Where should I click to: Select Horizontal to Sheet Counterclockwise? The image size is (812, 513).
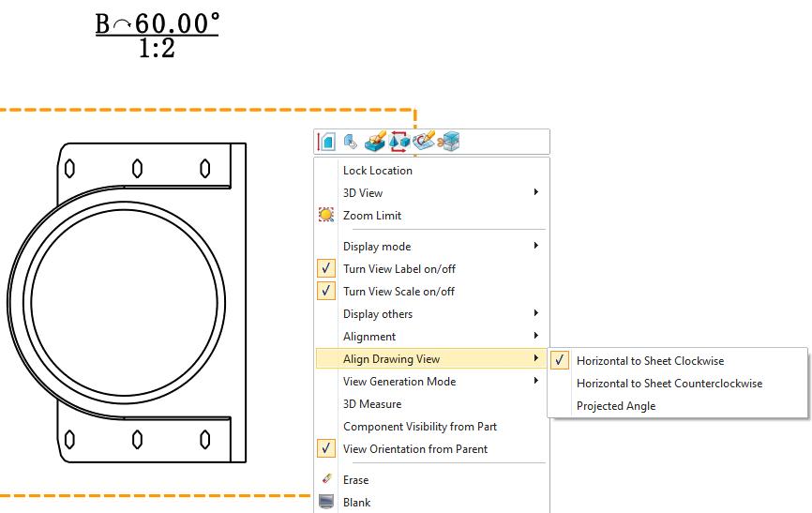(x=669, y=384)
